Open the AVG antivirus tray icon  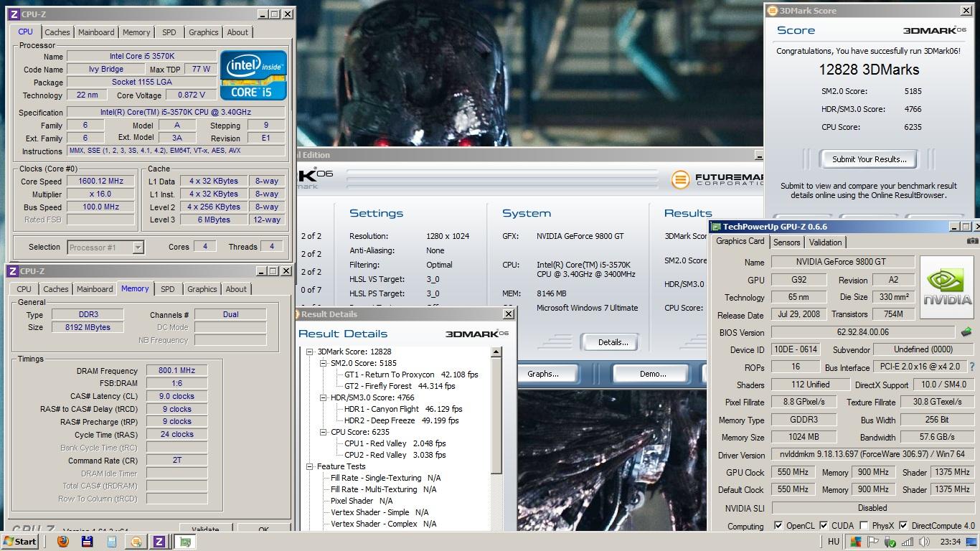pyautogui.click(x=855, y=542)
